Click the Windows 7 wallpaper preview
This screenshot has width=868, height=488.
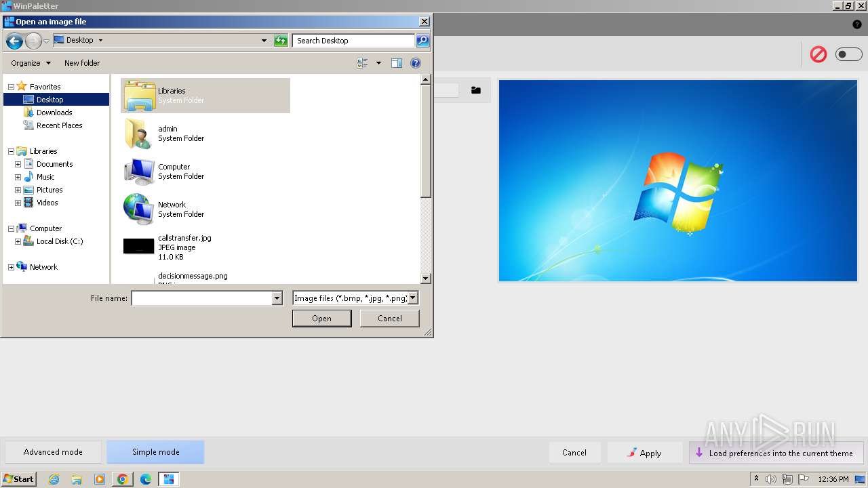coord(678,180)
